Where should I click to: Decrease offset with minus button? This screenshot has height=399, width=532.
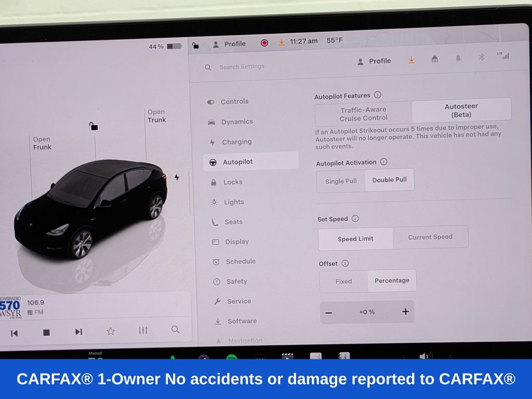(x=328, y=312)
